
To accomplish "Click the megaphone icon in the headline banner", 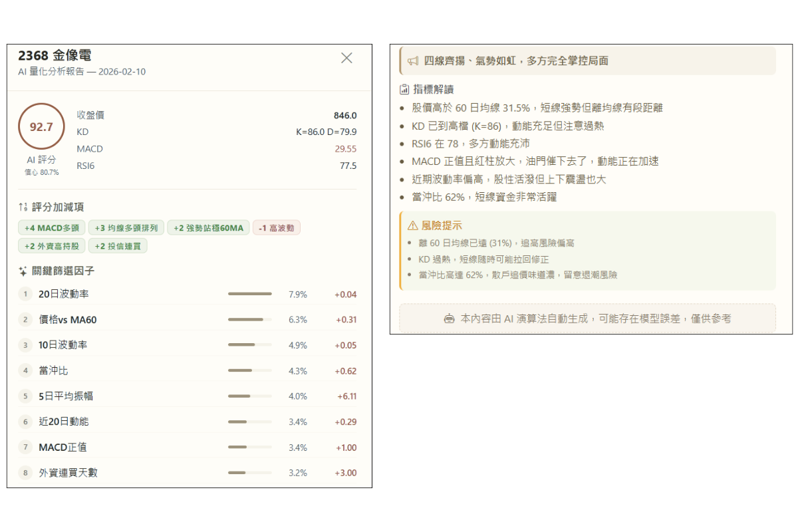I will (412, 61).
